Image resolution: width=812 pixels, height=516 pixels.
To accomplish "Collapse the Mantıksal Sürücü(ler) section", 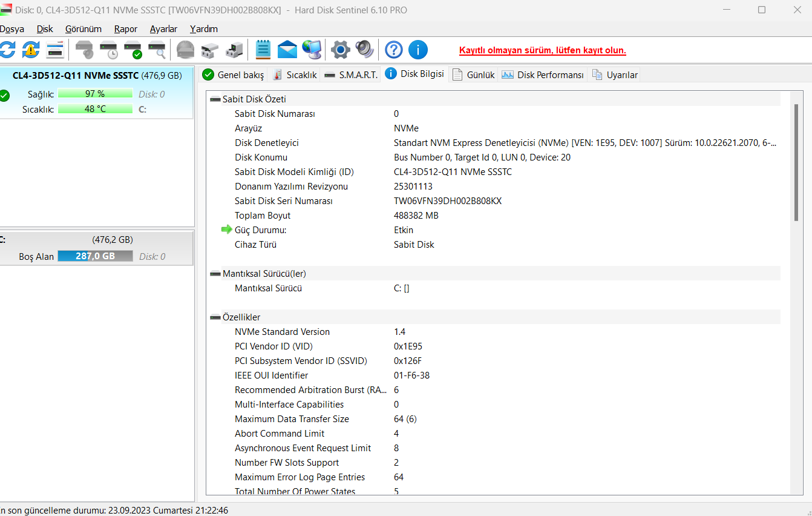I will 215,273.
